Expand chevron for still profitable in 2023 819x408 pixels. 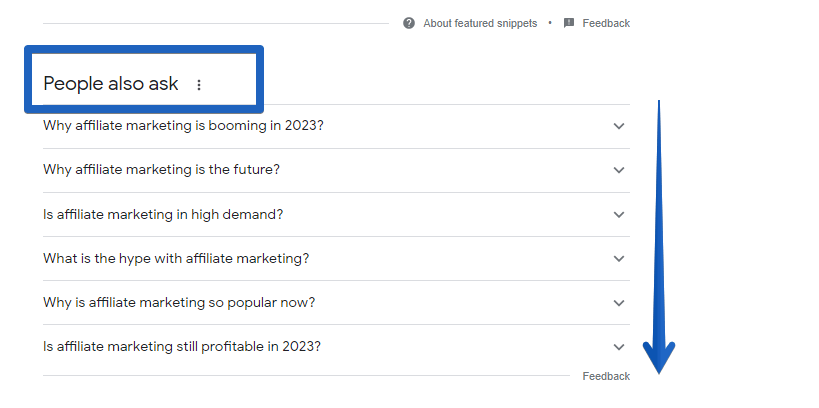pyautogui.click(x=619, y=347)
